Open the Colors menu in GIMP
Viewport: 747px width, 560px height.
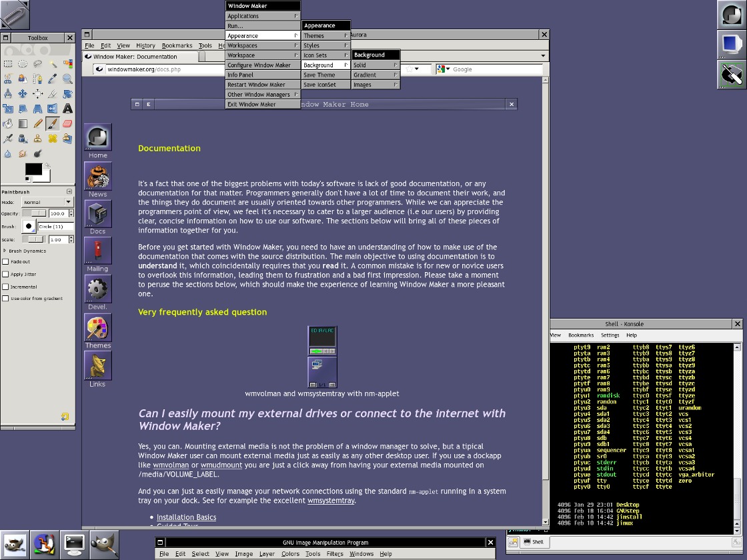tap(290, 554)
